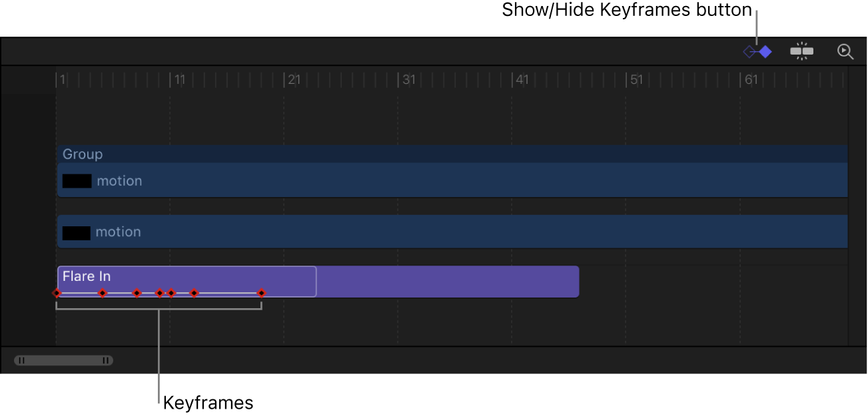Click the second keyframe diamond
This screenshot has width=868, height=418.
(103, 292)
